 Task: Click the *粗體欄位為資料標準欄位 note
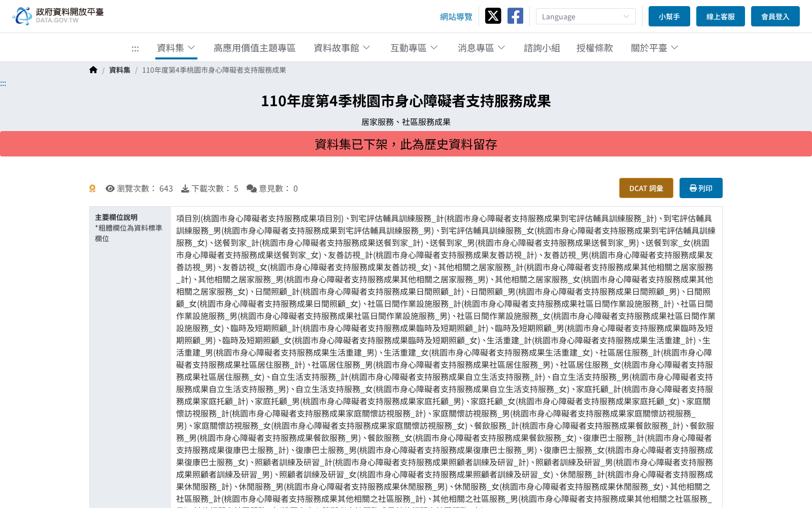(x=128, y=233)
